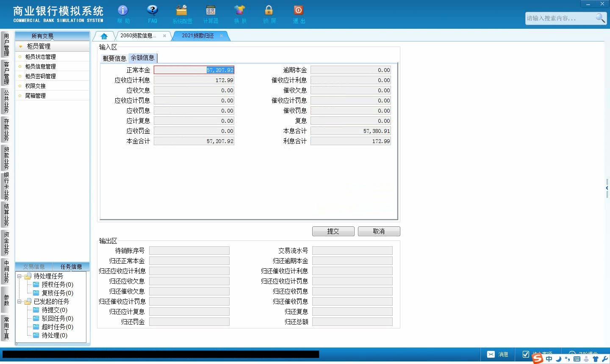The image size is (610, 364).
Task: Expand the right side panel arrow
Action: click(607, 188)
